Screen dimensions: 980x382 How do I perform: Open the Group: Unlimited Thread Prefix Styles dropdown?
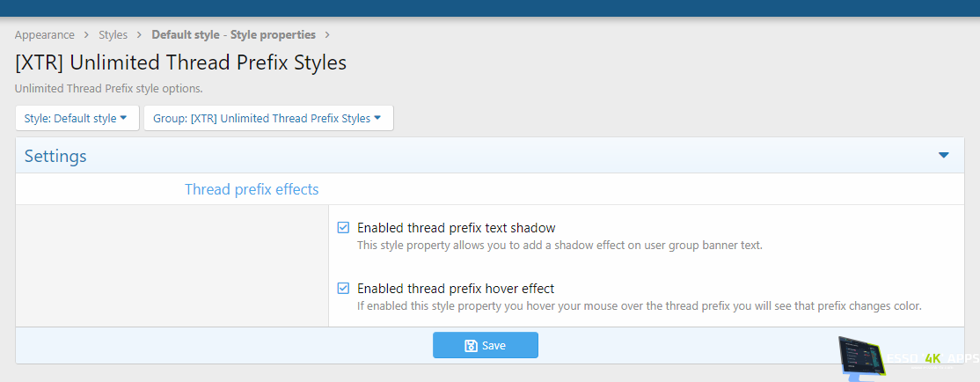[x=268, y=118]
